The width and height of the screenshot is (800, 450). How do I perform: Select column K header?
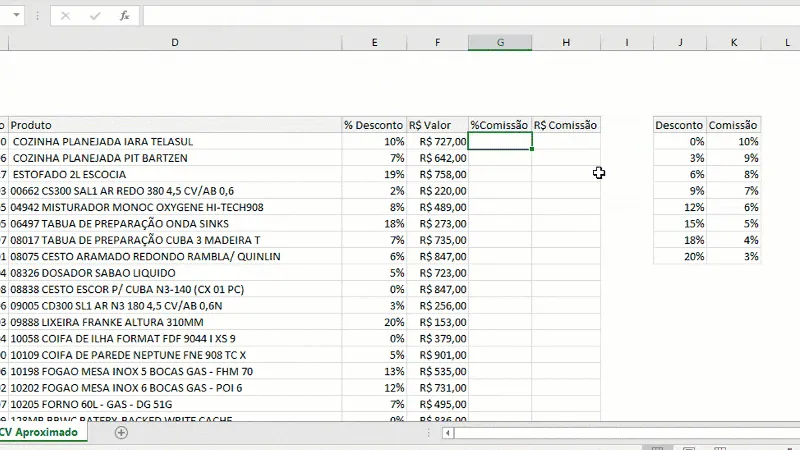click(734, 42)
